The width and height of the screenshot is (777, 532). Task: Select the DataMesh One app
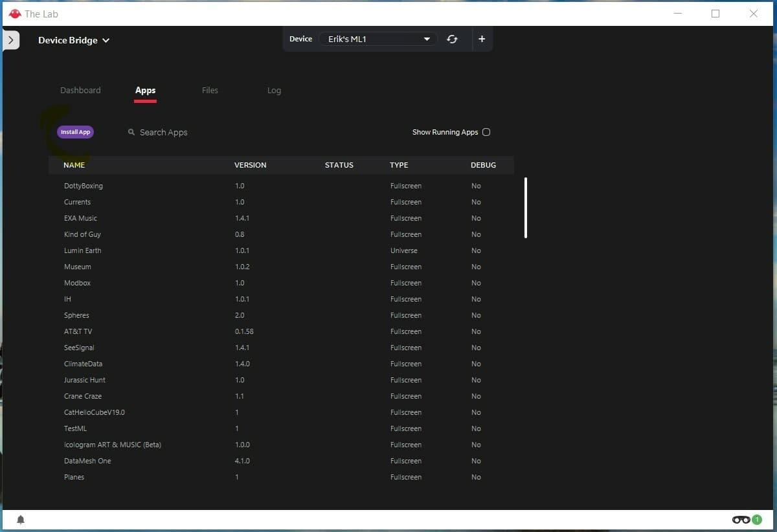click(281, 461)
